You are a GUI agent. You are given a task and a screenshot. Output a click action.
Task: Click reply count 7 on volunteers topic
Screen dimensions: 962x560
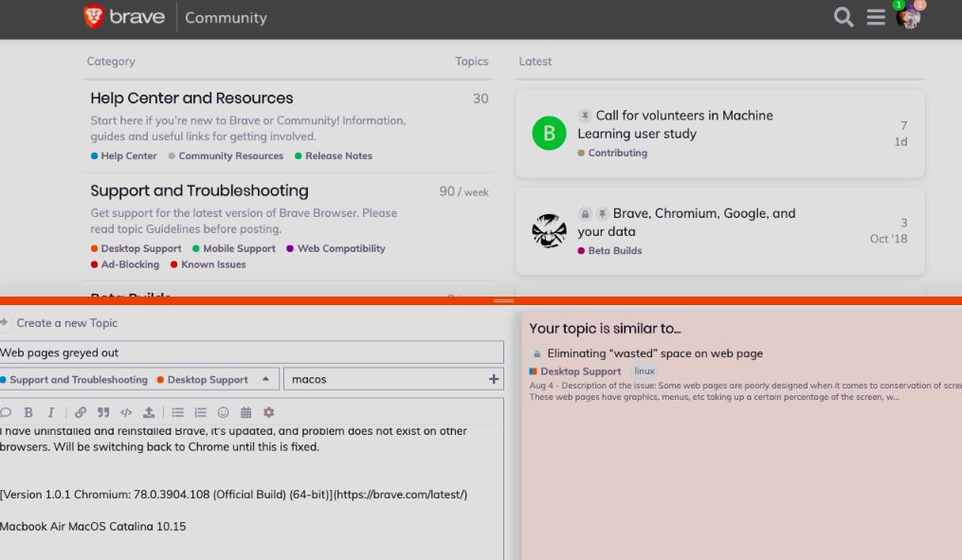click(x=903, y=125)
